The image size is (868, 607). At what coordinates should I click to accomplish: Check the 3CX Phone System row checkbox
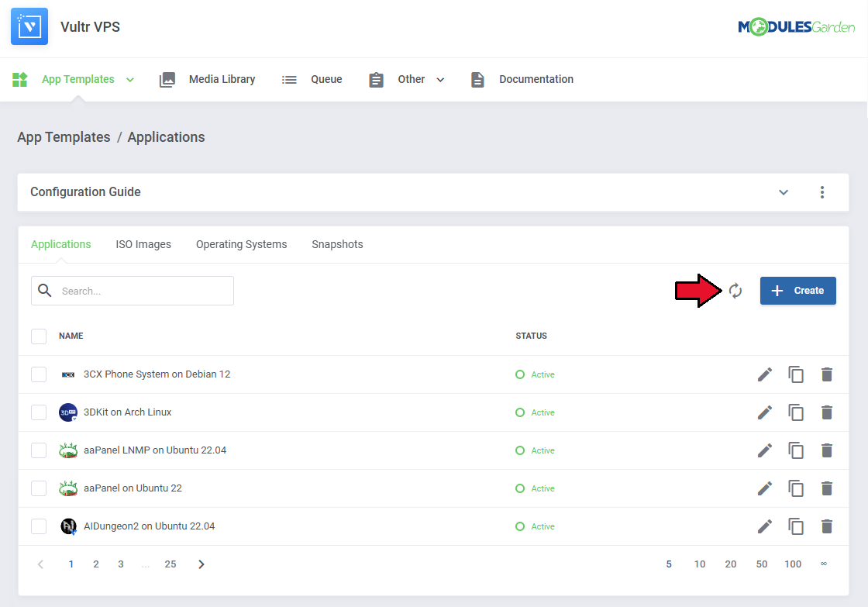click(x=39, y=374)
